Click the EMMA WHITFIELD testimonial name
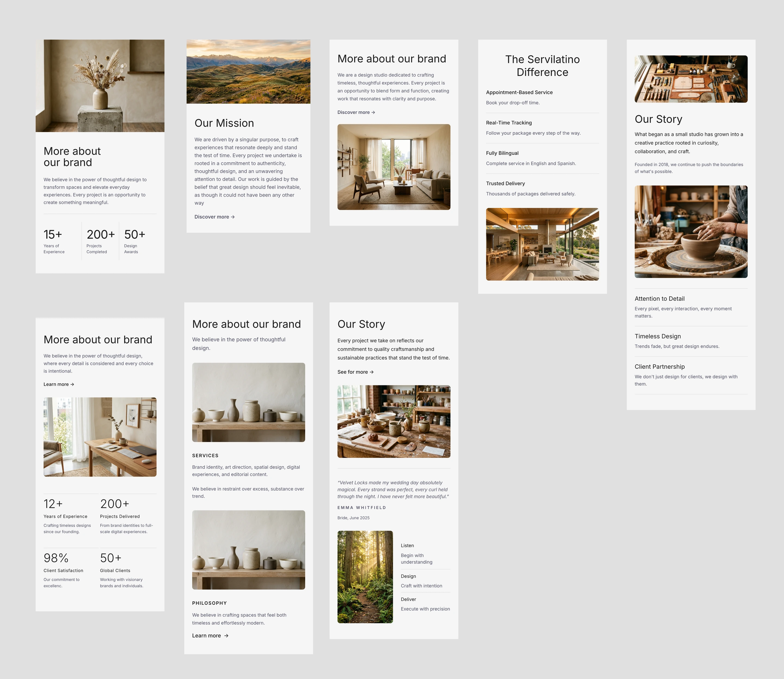 click(362, 507)
